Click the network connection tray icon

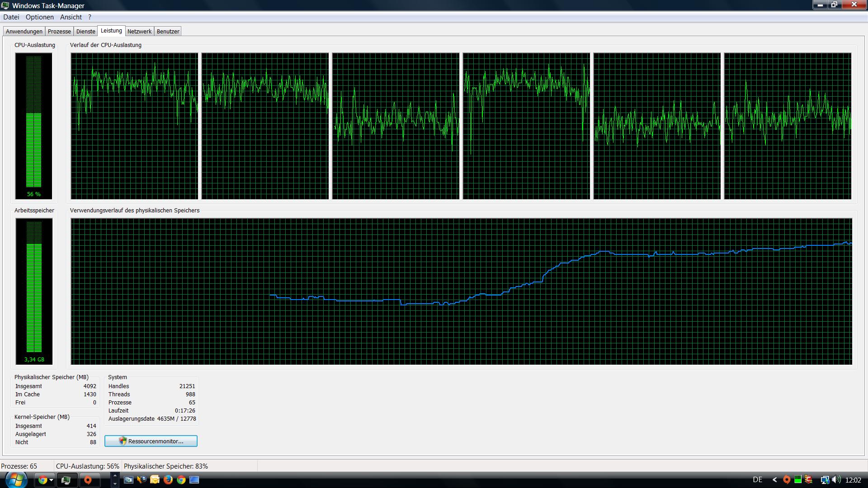(x=825, y=480)
